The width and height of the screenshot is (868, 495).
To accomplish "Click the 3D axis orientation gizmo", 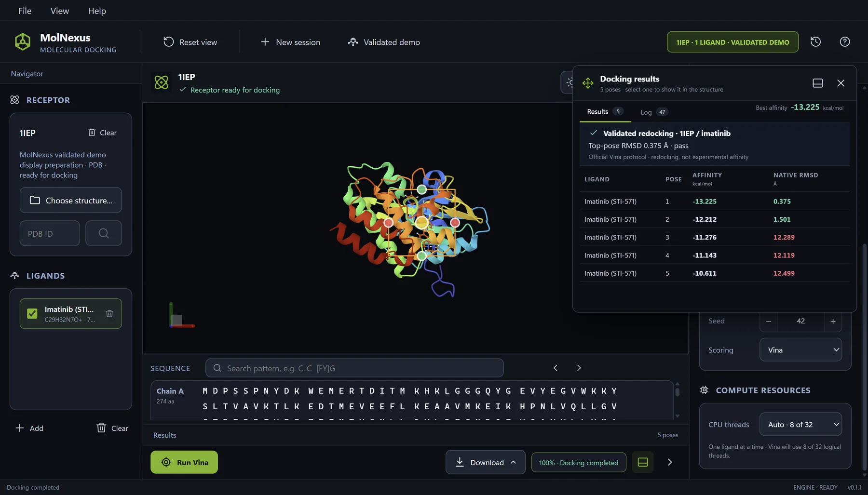I will click(x=181, y=315).
